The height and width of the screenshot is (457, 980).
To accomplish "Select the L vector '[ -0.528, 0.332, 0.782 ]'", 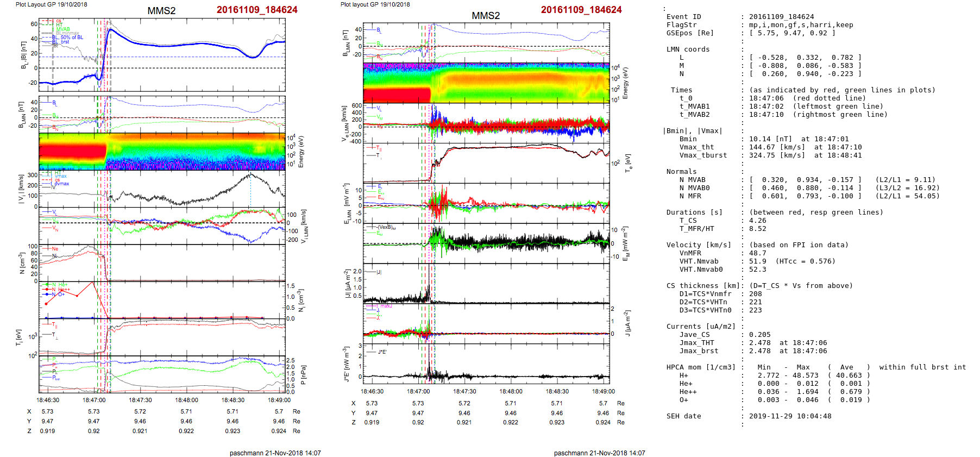I will click(x=805, y=58).
